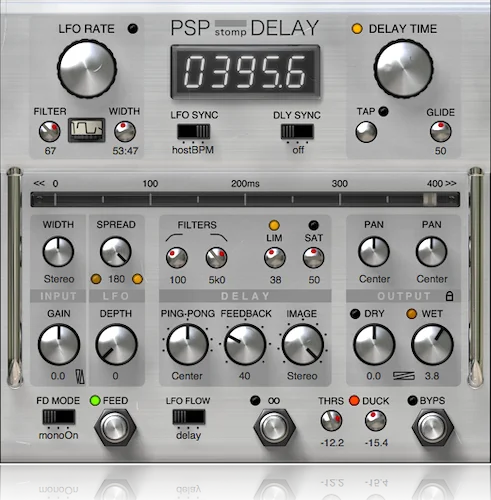Click the input gain phase icon
The width and height of the screenshot is (491, 500).
80,377
